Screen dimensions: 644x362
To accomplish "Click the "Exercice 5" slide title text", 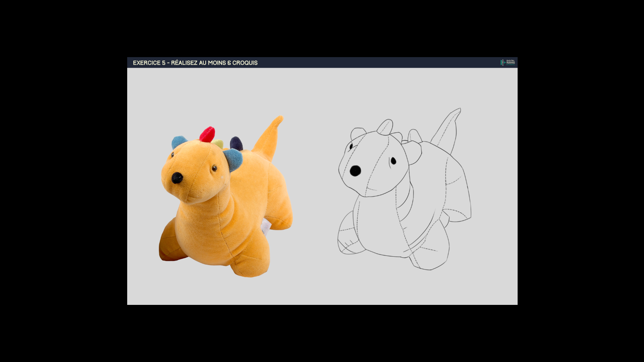I will [195, 63].
